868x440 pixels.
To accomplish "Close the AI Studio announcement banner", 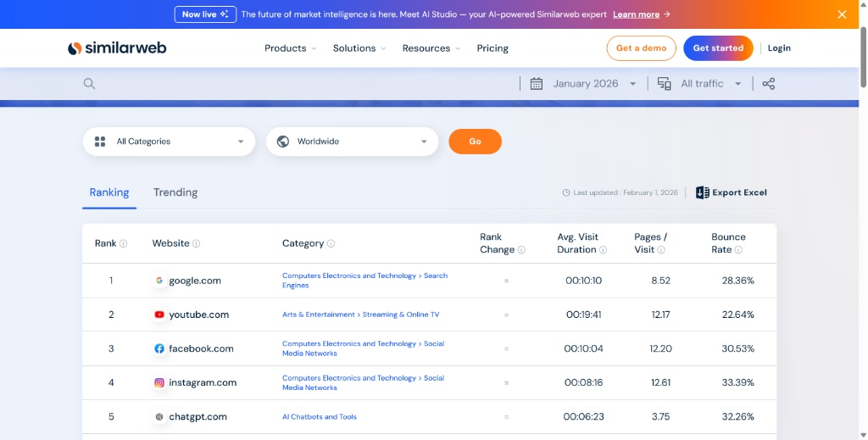I will pyautogui.click(x=842, y=14).
